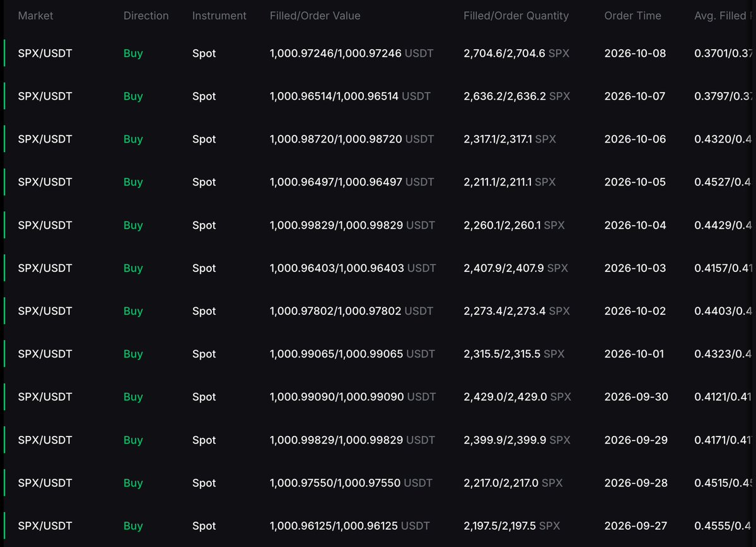Click Spot in the 2026-09-28 row
The image size is (756, 547).
[204, 483]
